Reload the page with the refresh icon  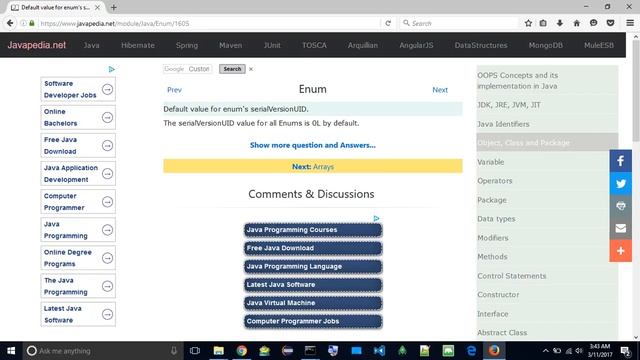pos(388,23)
